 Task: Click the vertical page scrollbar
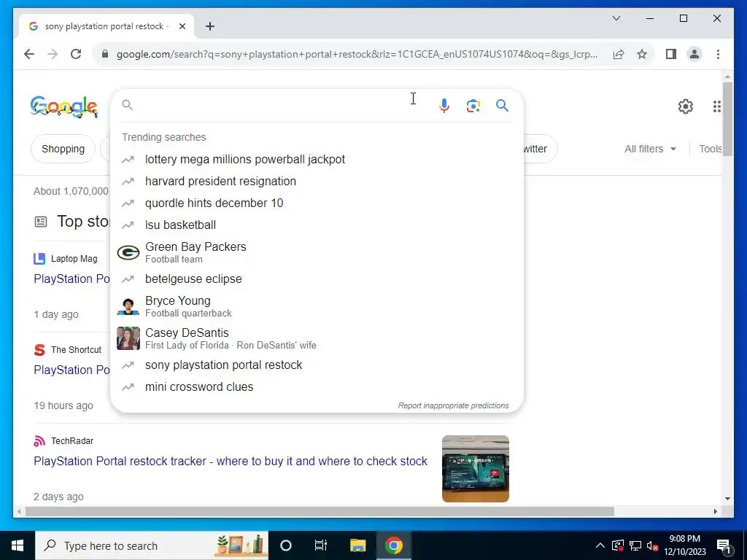[x=727, y=118]
